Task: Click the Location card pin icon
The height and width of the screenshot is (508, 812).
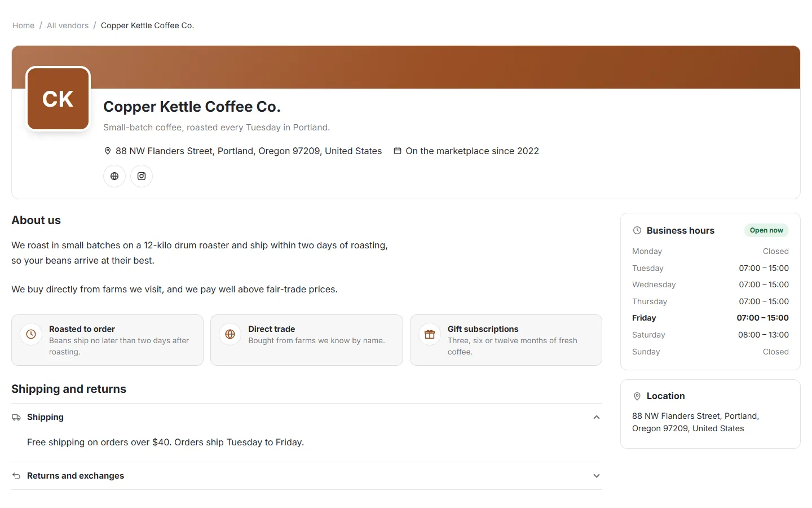Action: point(637,396)
